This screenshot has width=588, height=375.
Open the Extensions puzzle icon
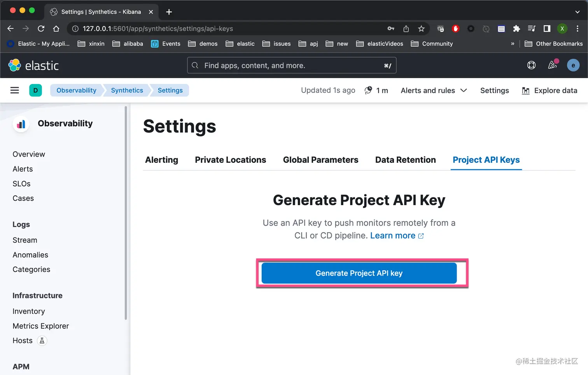(516, 28)
